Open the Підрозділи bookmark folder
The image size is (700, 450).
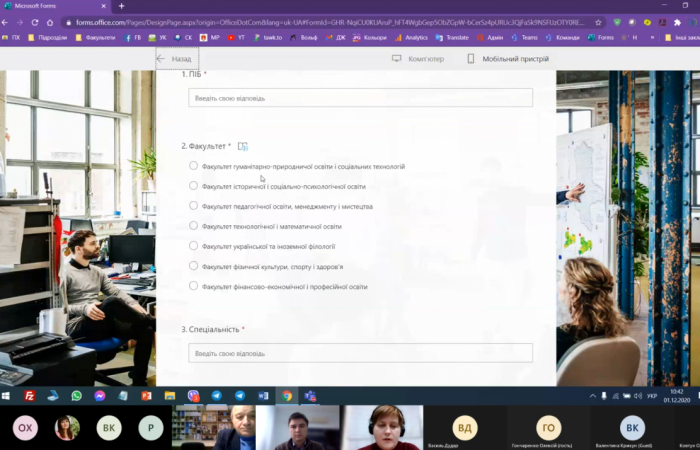[x=47, y=38]
